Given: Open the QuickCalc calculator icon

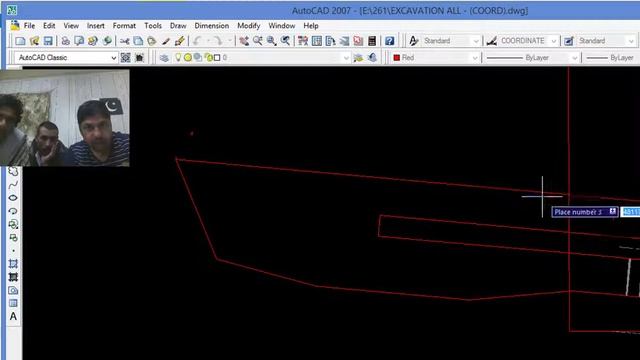Looking at the screenshot, I should [x=372, y=41].
